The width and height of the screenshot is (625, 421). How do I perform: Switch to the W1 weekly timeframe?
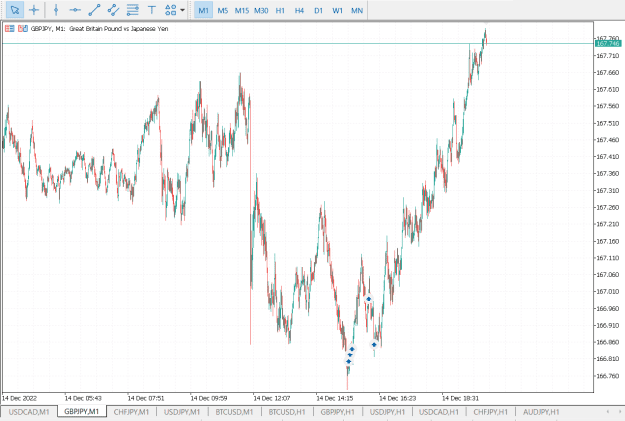[x=337, y=11]
